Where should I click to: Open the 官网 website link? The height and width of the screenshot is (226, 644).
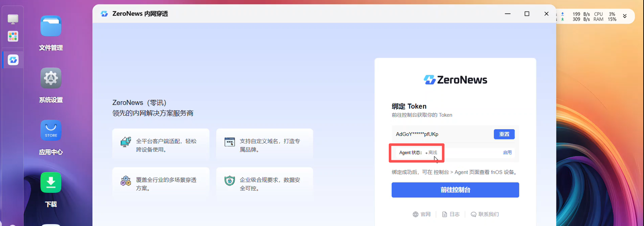tap(422, 214)
